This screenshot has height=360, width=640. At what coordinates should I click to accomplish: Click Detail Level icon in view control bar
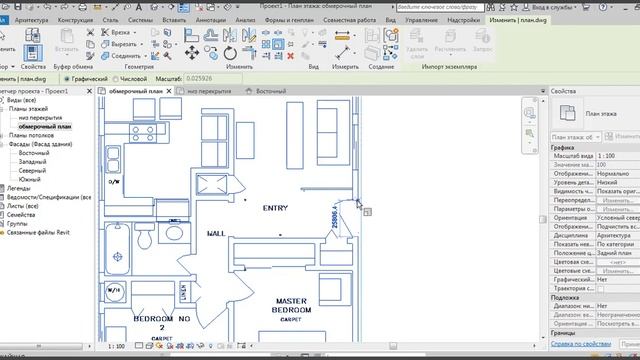[139, 346]
